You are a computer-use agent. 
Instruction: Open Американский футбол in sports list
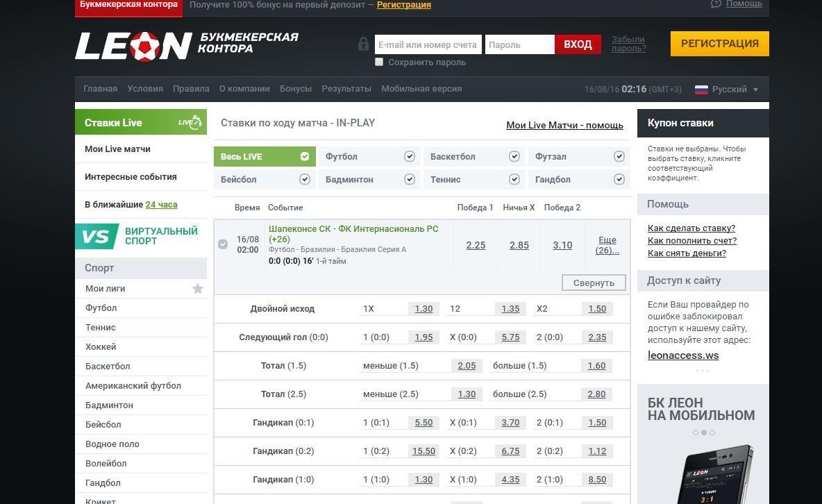(133, 385)
